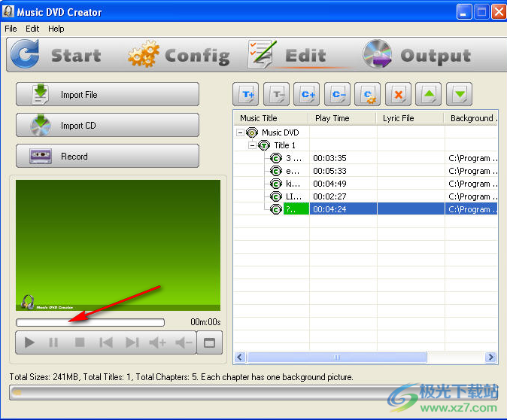Select the Music DVD root item
The image size is (507, 420).
click(x=280, y=132)
